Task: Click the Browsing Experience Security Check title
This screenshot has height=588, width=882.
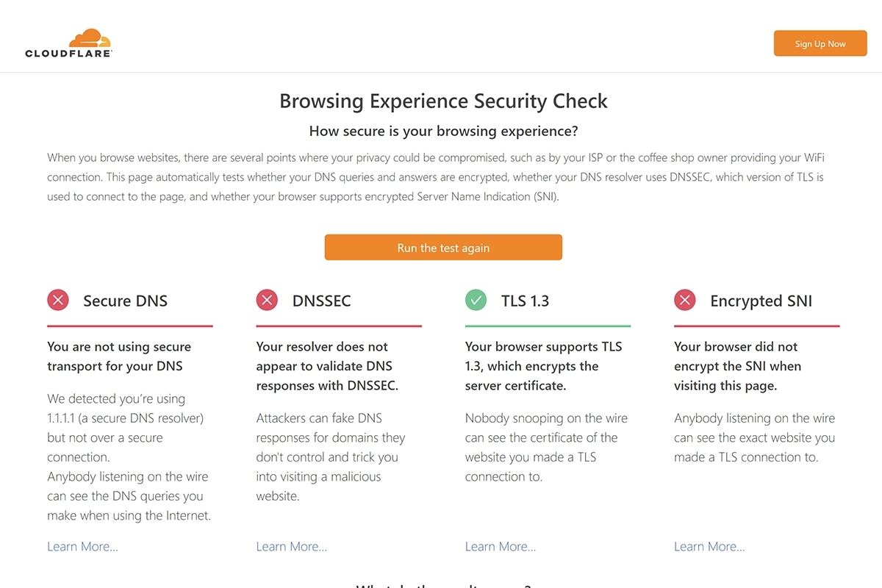Action: pyautogui.click(x=443, y=101)
